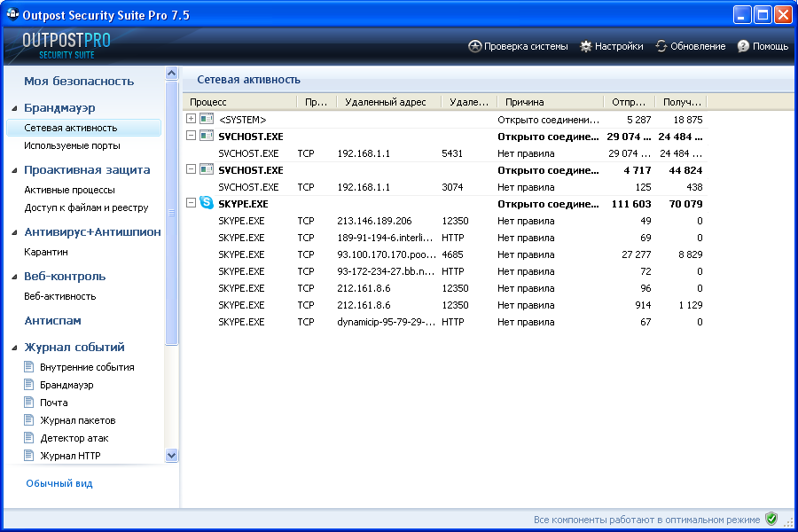Open Активные процессы
The width and height of the screenshot is (798, 532).
[x=69, y=190]
